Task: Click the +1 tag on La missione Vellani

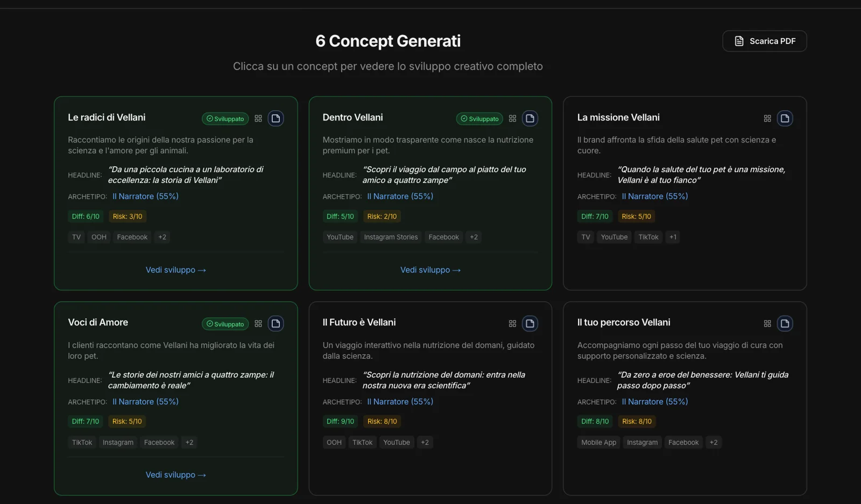Action: point(673,237)
